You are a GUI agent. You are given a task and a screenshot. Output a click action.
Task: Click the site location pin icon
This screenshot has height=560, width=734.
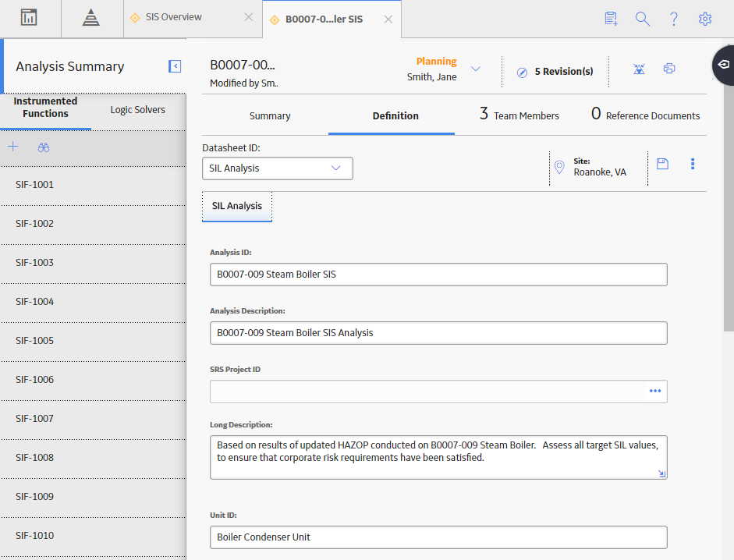click(559, 167)
